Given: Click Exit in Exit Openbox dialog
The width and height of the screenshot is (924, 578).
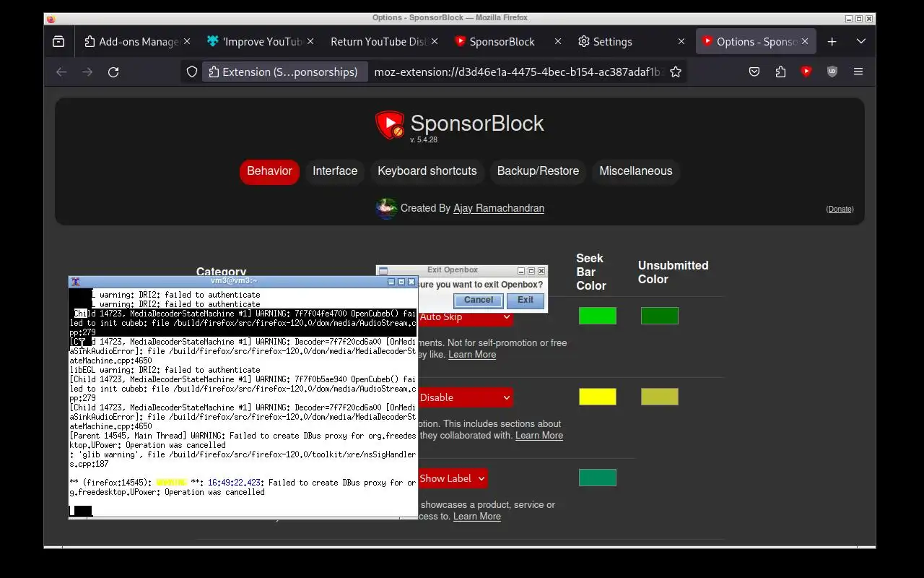Looking at the screenshot, I should (x=526, y=300).
